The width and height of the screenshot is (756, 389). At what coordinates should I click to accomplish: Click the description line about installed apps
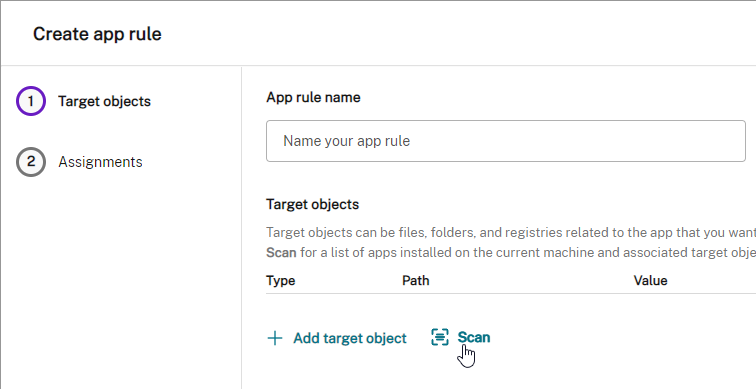[x=511, y=253]
